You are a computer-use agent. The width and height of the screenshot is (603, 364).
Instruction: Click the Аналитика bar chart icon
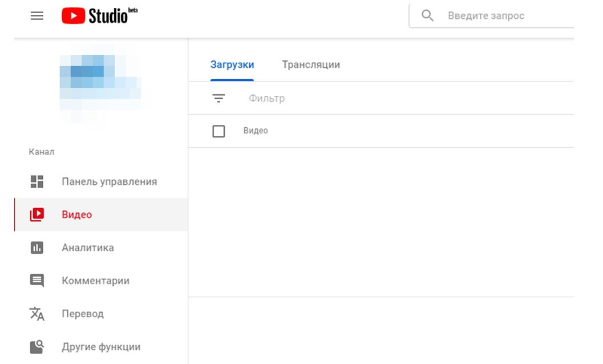pyautogui.click(x=37, y=248)
